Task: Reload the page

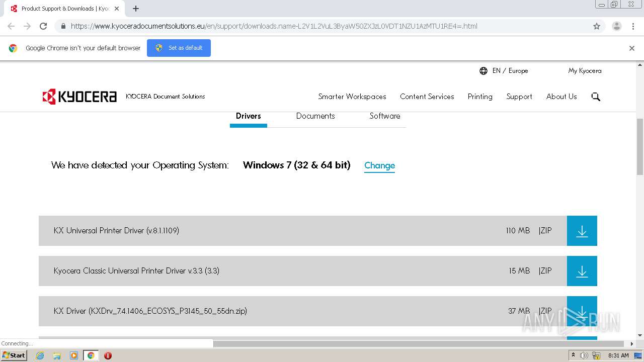Action: pos(43,26)
